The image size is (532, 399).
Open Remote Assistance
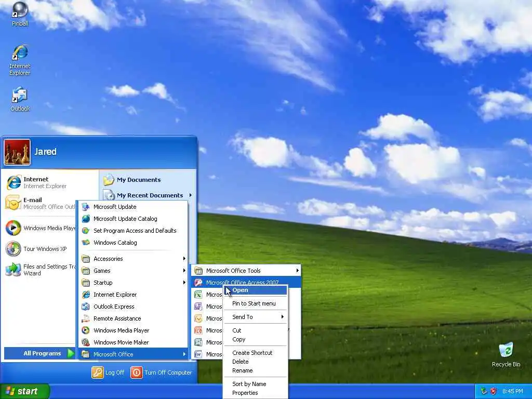tap(133, 318)
